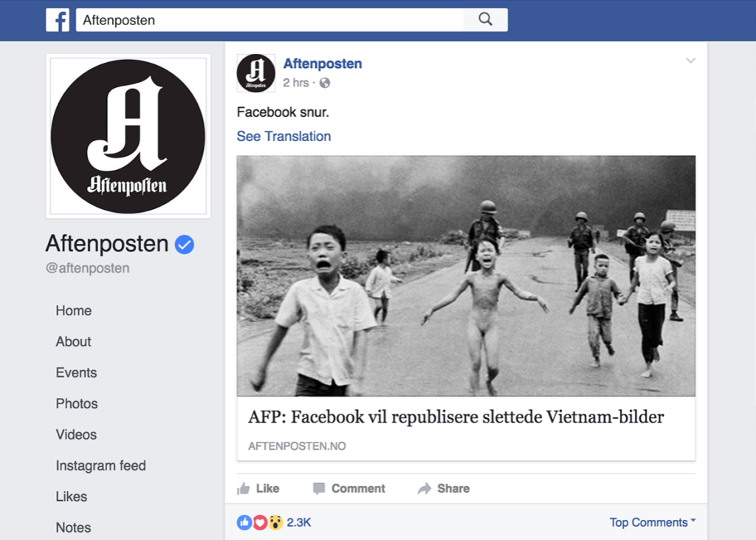Click the Aftenposten page title

pos(107,243)
